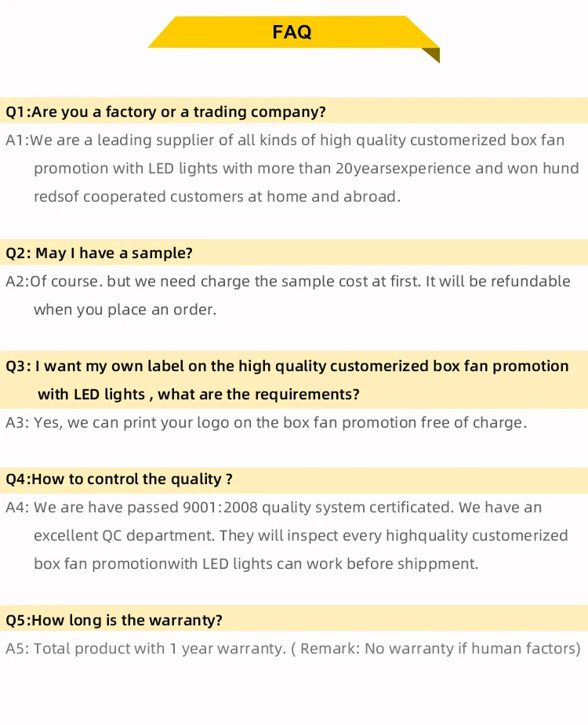The width and height of the screenshot is (588, 725).
Task: Expand the Q4 'How to control the quality' question
Action: click(x=119, y=479)
